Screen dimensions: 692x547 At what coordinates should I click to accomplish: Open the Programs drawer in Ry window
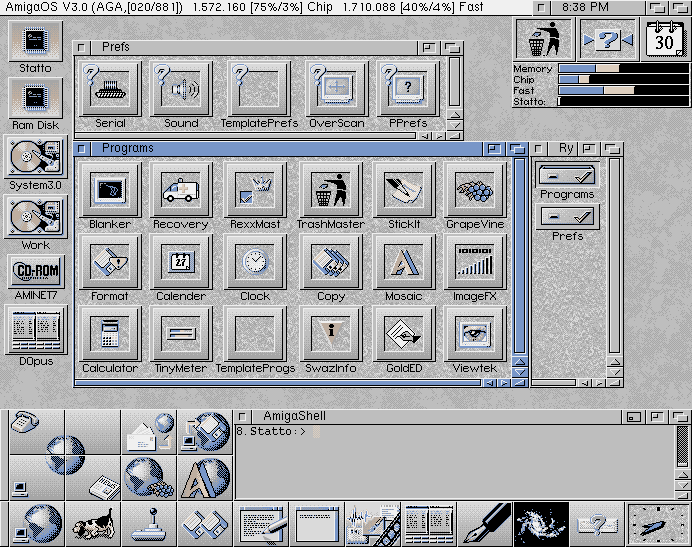[567, 175]
